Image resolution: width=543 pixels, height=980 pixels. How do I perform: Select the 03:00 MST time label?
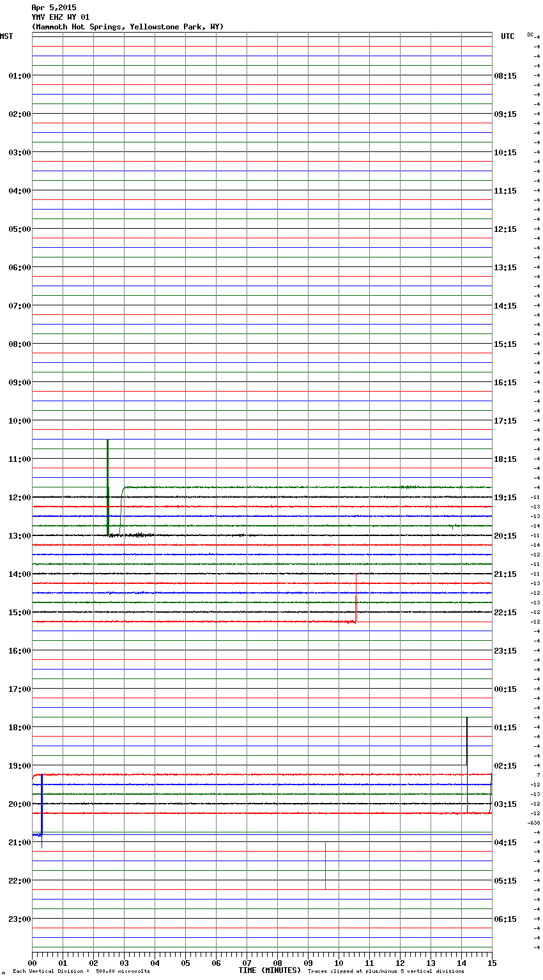click(x=20, y=153)
